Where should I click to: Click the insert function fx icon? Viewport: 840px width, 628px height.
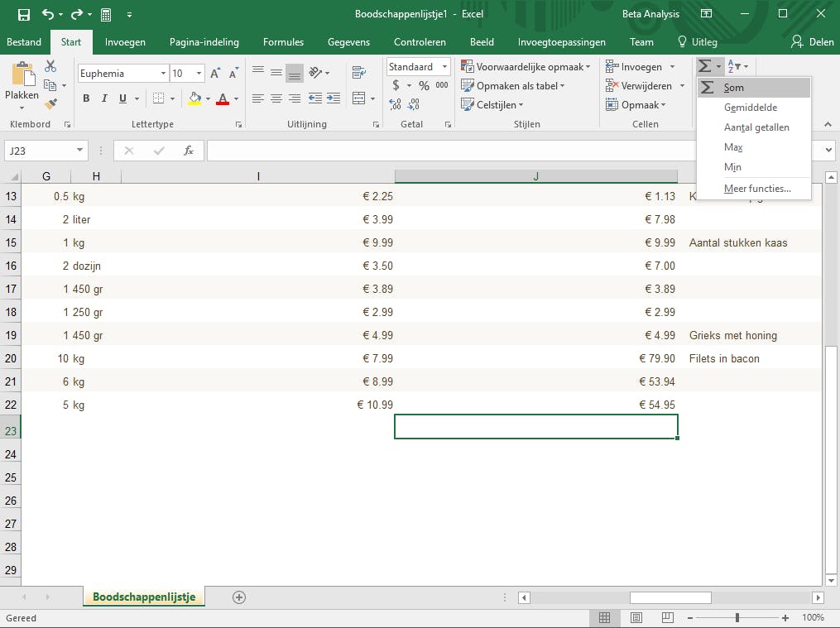189,151
